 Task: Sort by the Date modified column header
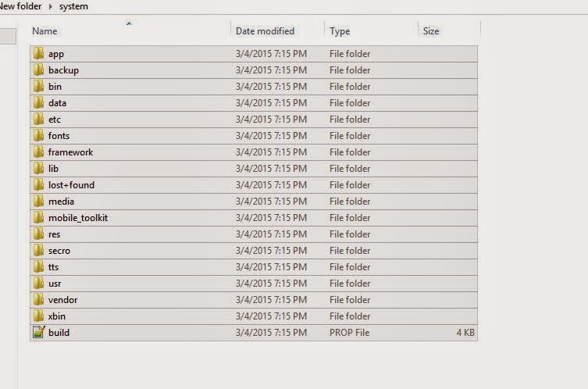(x=265, y=31)
